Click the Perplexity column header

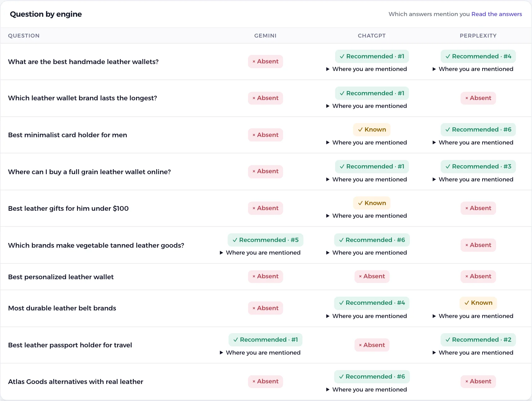click(478, 36)
